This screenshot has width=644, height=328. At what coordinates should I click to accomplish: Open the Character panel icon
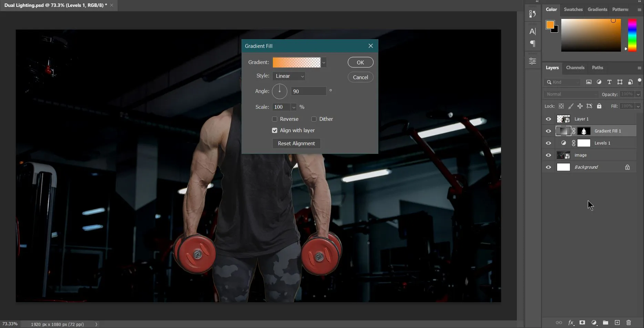pos(532,31)
